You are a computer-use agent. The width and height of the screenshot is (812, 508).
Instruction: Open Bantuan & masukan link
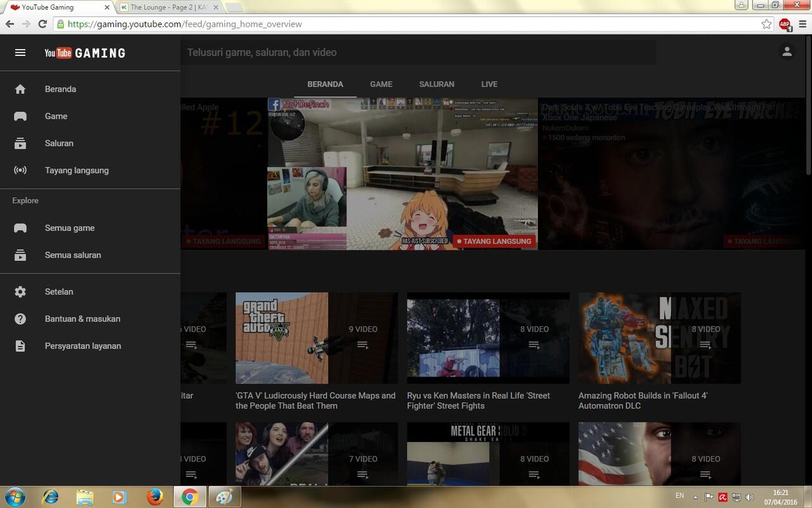point(82,319)
